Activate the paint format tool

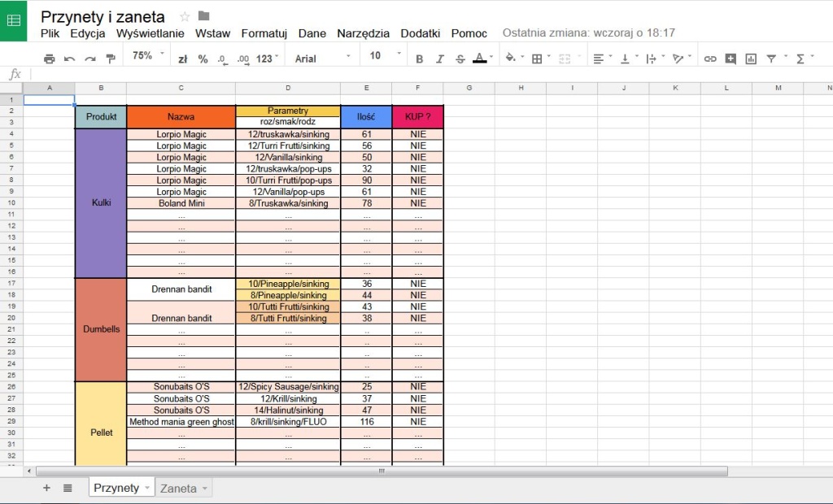pos(111,59)
